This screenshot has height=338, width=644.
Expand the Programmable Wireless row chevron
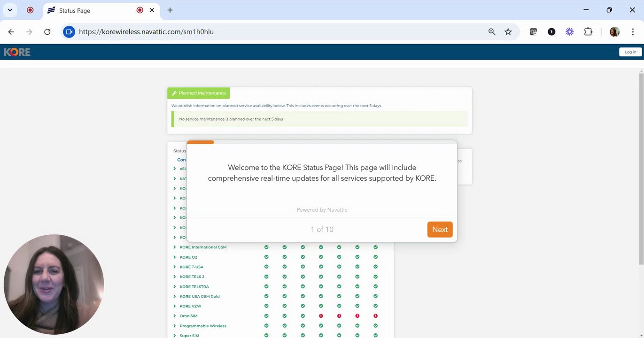pyautogui.click(x=175, y=326)
